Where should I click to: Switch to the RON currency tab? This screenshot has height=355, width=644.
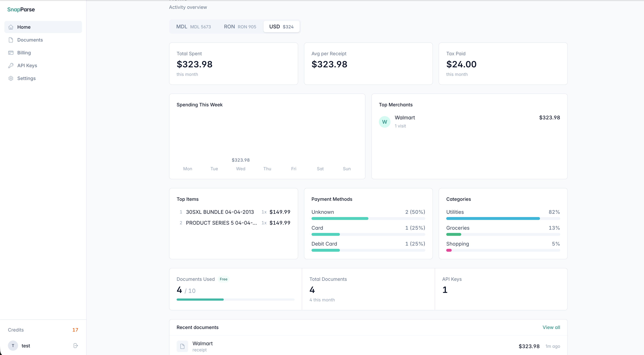(240, 27)
